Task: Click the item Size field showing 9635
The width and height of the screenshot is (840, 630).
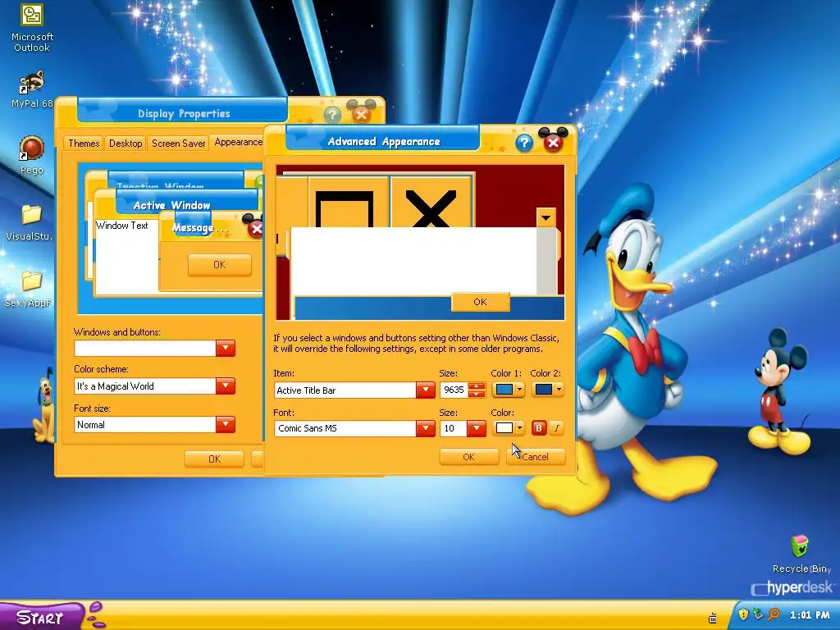Action: point(454,390)
